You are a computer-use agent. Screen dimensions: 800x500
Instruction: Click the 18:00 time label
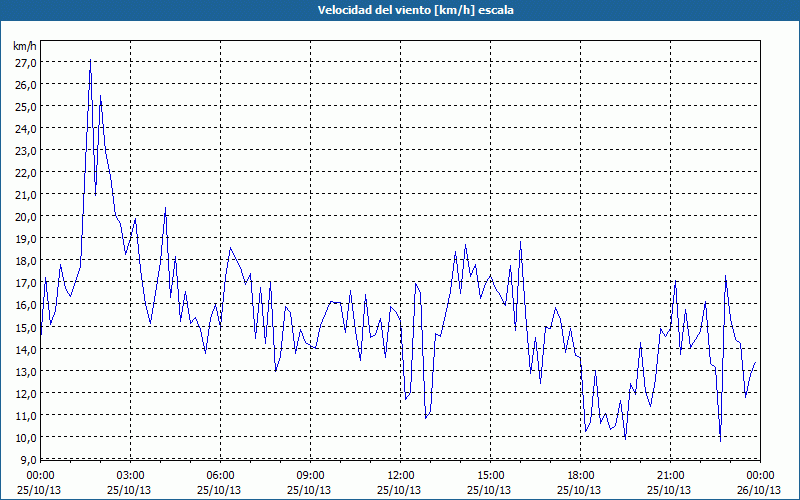(x=581, y=476)
